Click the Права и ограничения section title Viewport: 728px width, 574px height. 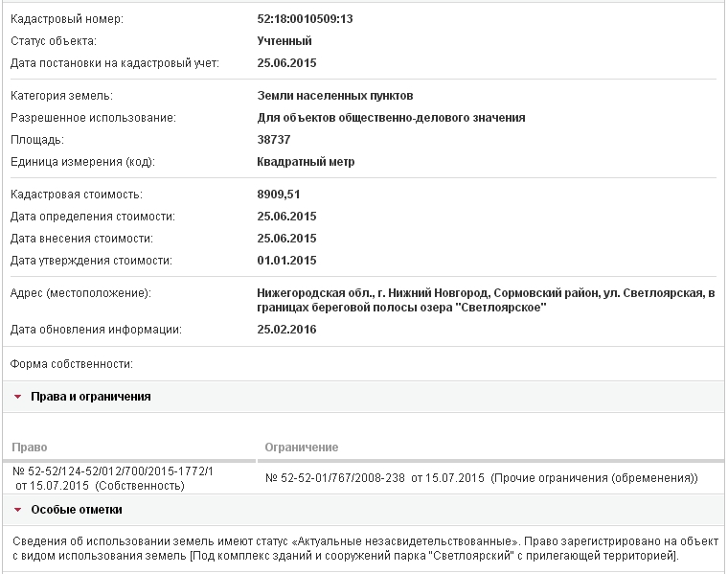(90, 397)
